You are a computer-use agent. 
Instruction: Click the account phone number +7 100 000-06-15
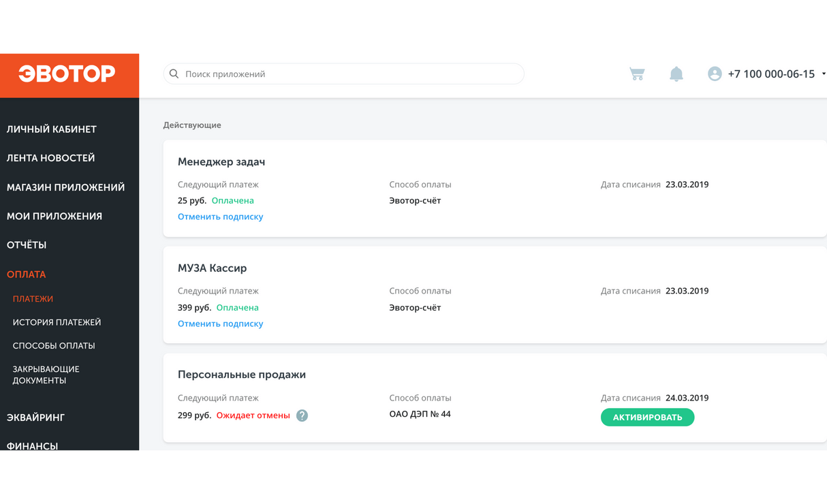(x=771, y=74)
